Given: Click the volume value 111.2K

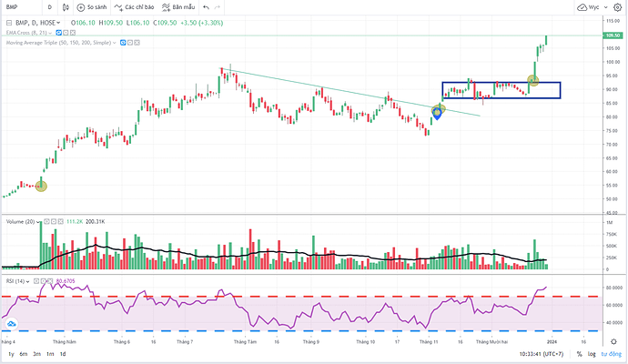Looking at the screenshot, I should pyautogui.click(x=75, y=221).
